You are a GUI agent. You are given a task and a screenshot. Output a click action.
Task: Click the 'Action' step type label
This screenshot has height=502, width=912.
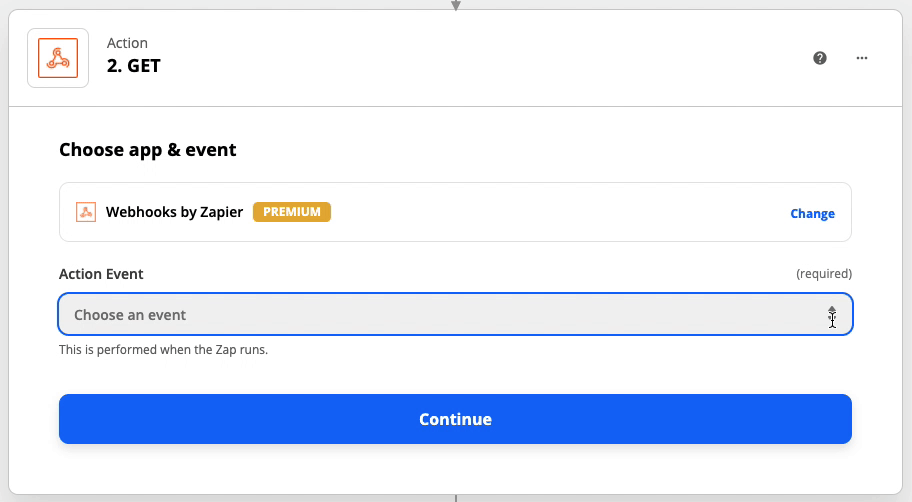[127, 43]
